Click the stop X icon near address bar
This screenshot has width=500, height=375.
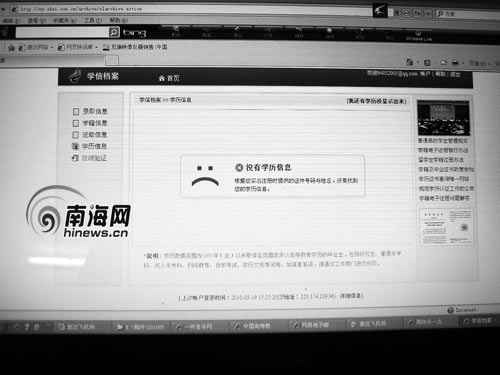coord(428,13)
